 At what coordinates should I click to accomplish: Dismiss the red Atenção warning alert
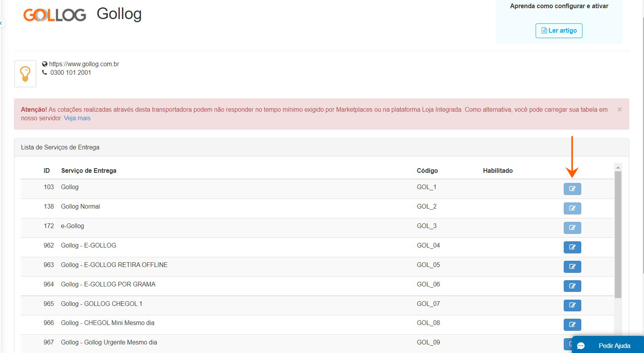(x=619, y=110)
